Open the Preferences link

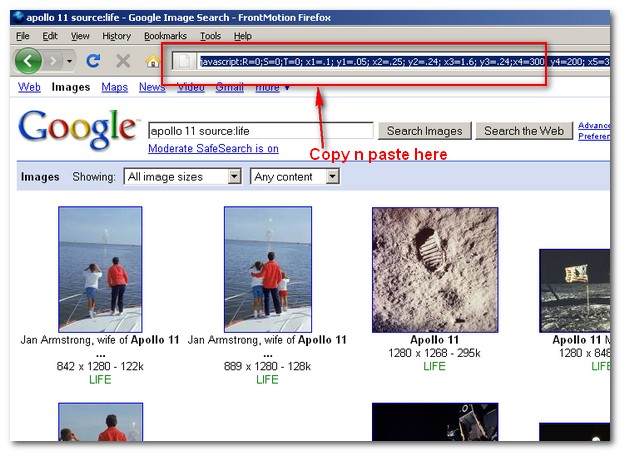click(x=594, y=136)
